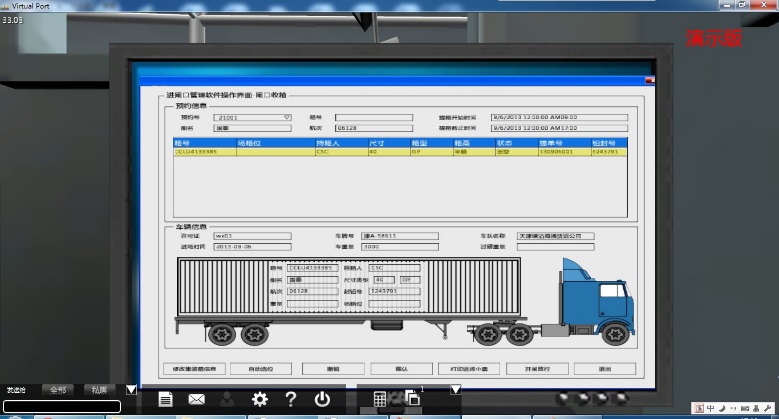Click the greyed-out person icon in bottom toolbar
This screenshot has height=419, width=779.
pyautogui.click(x=228, y=399)
